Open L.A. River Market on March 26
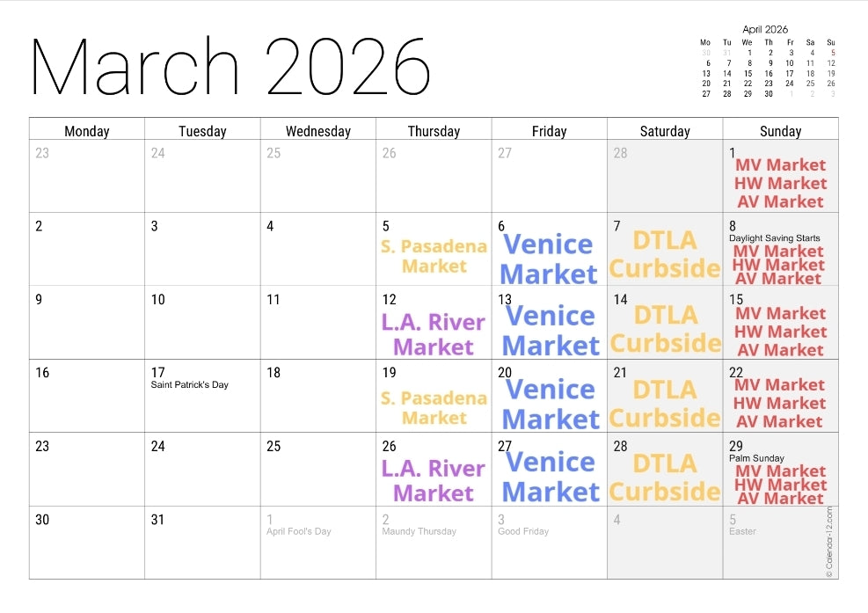Image resolution: width=868 pixels, height=613 pixels. [434, 480]
